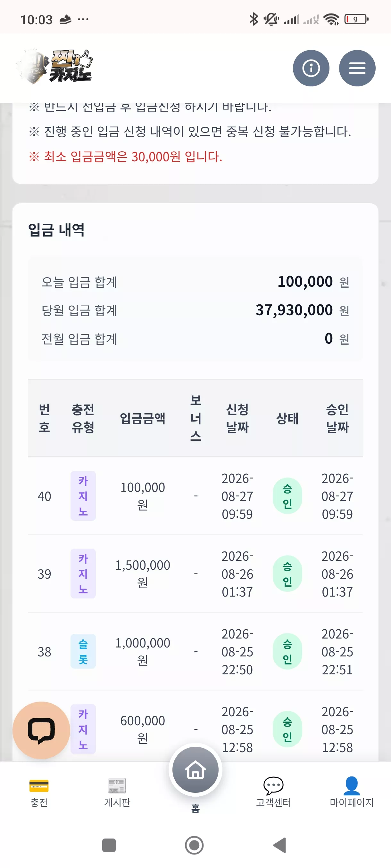
Task: Tap the 승인 status badge in row 40
Action: tap(287, 496)
